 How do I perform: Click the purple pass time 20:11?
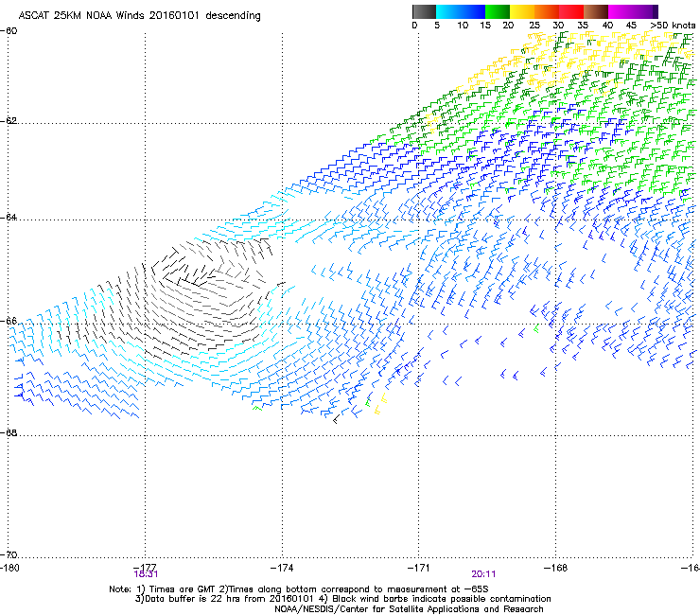coord(483,574)
